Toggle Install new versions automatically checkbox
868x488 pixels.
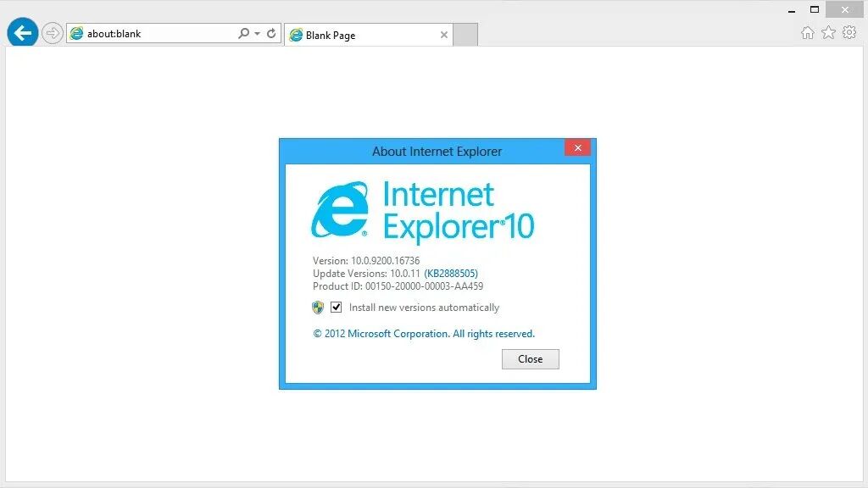tap(336, 307)
